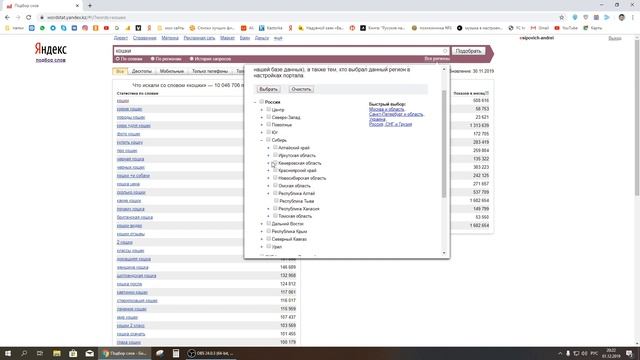Screen dimensions: 640x360
Task: Click the Очистить button
Action: coord(301,89)
